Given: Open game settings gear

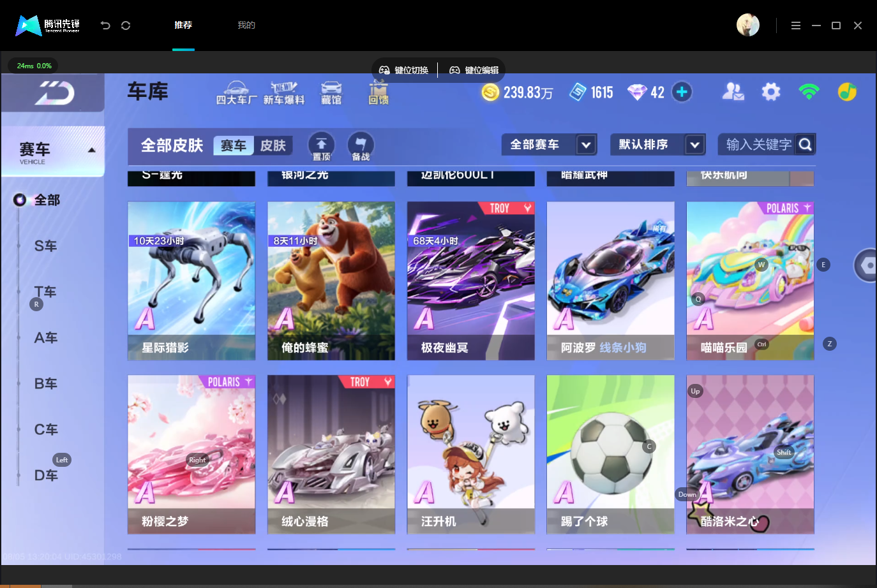Looking at the screenshot, I should (771, 92).
